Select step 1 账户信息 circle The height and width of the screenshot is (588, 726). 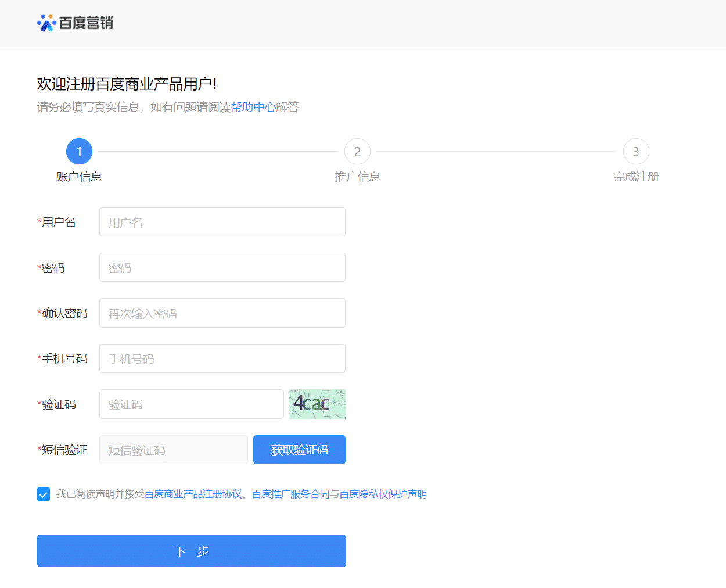tap(79, 152)
